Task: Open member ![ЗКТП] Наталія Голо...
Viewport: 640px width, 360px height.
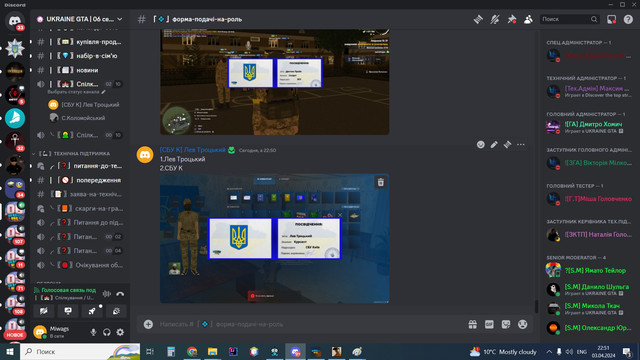Action: click(589, 235)
